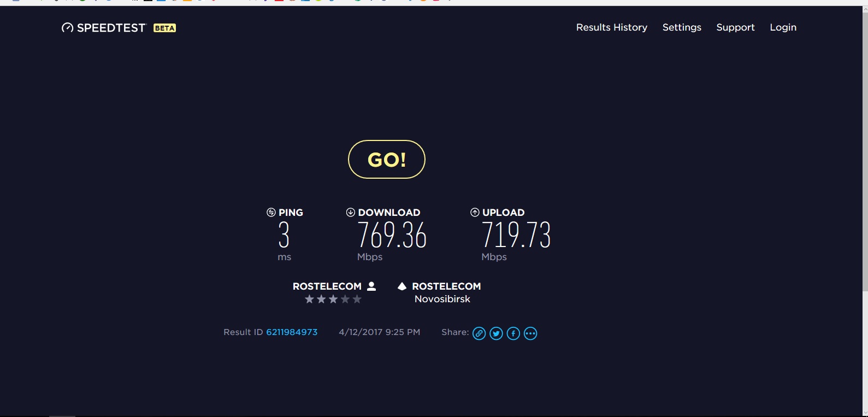Rate the provider one star
Screen dimensions: 868x417
(x=309, y=299)
